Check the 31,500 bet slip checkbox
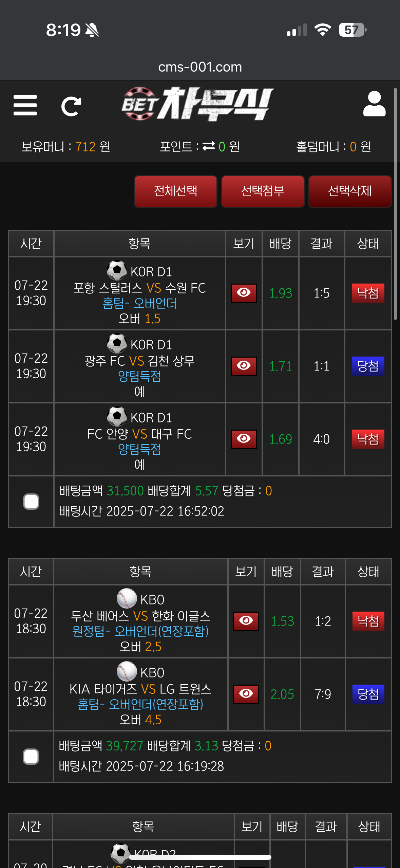This screenshot has width=400, height=868. (31, 502)
